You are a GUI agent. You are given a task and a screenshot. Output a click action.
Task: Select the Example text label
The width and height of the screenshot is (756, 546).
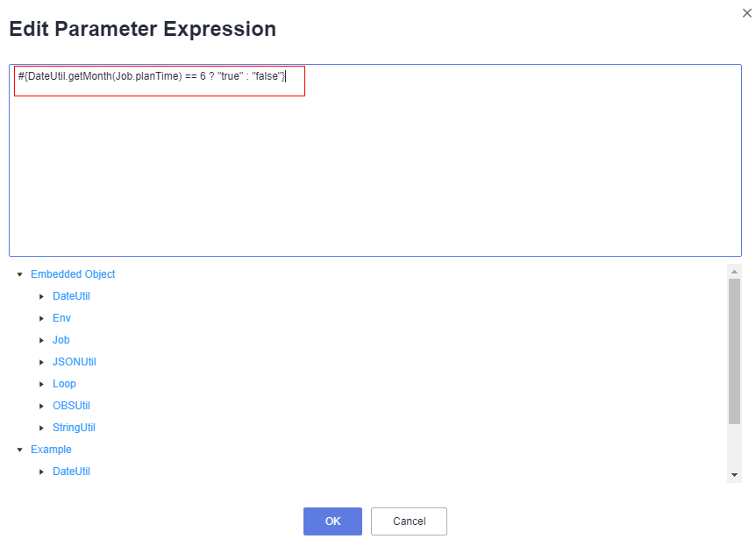(51, 450)
